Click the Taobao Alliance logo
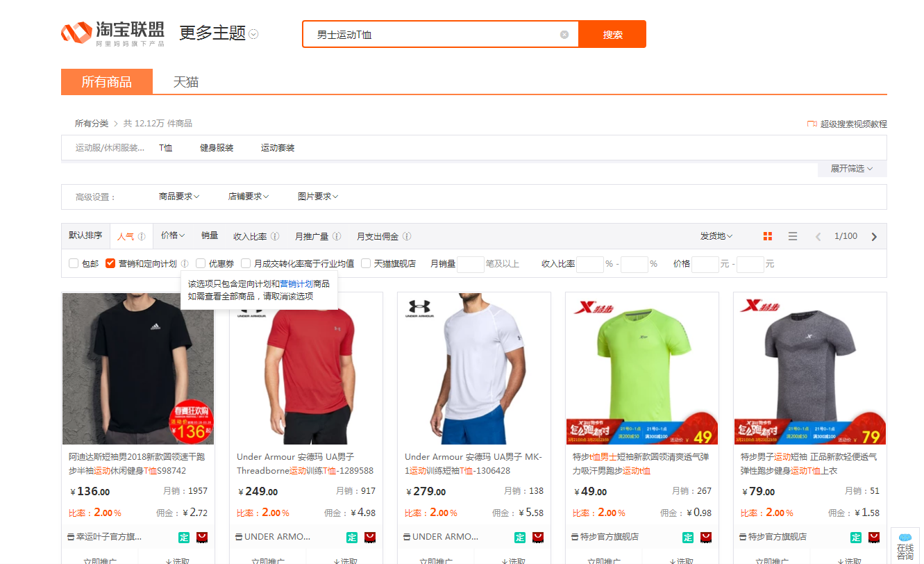This screenshot has height=564, width=924. point(113,33)
